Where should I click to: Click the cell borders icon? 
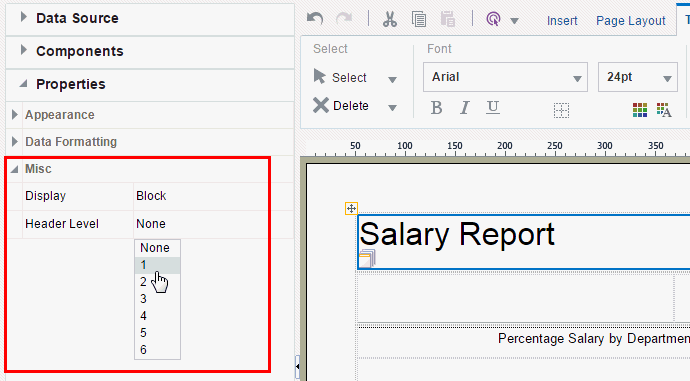pos(561,110)
